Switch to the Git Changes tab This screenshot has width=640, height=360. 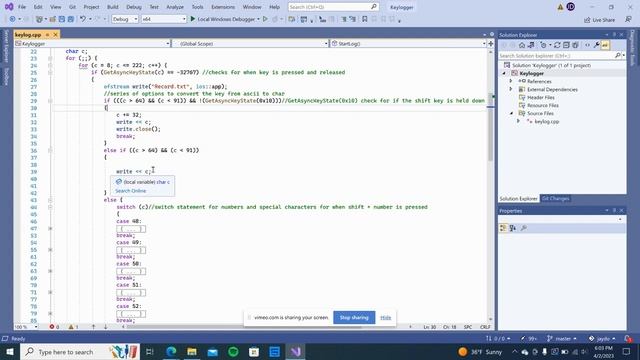pyautogui.click(x=555, y=198)
